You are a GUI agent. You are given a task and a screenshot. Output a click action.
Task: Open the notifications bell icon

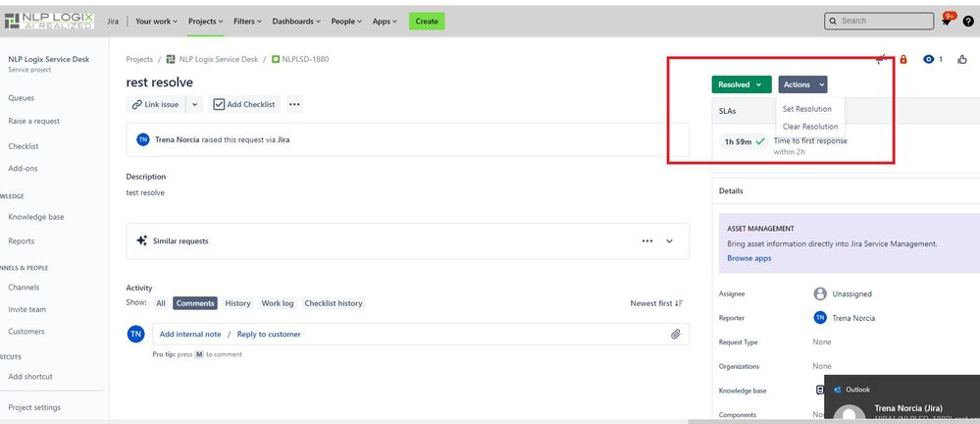(947, 22)
